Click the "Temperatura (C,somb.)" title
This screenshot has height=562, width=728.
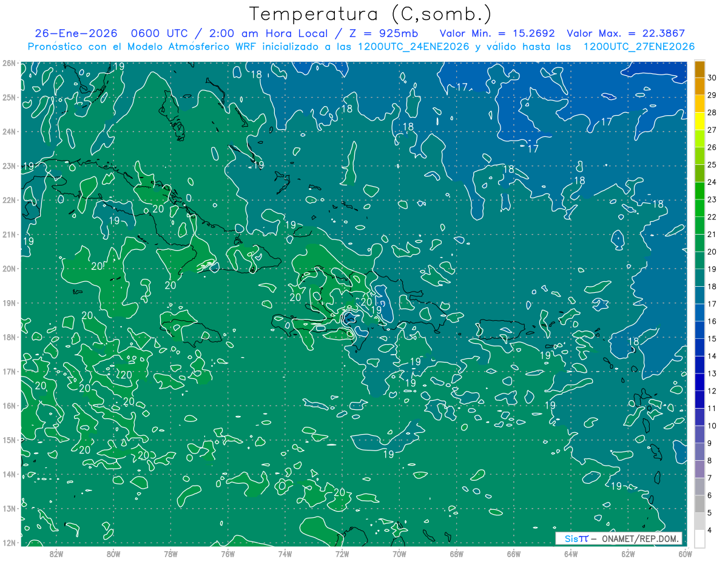coord(371,14)
